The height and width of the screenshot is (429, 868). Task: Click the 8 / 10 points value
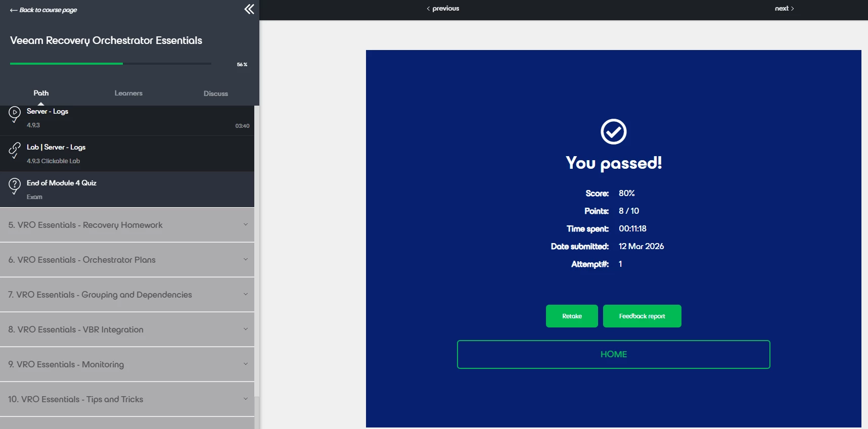[629, 211]
